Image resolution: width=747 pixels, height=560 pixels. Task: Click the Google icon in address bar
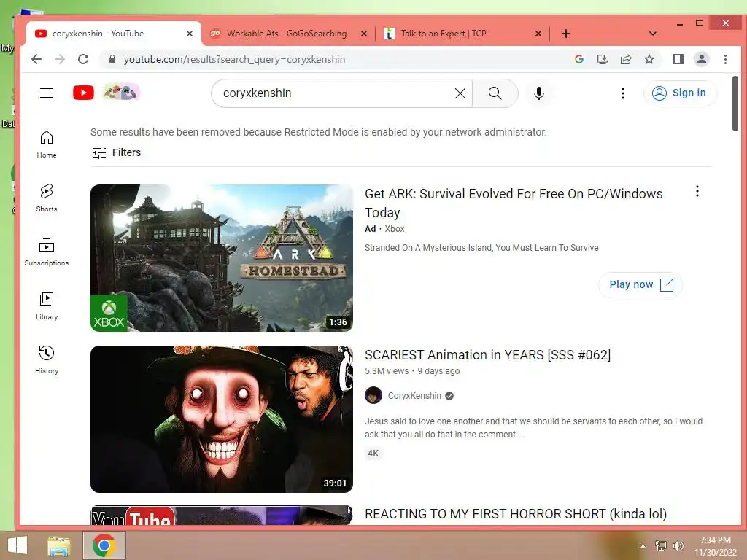click(578, 59)
